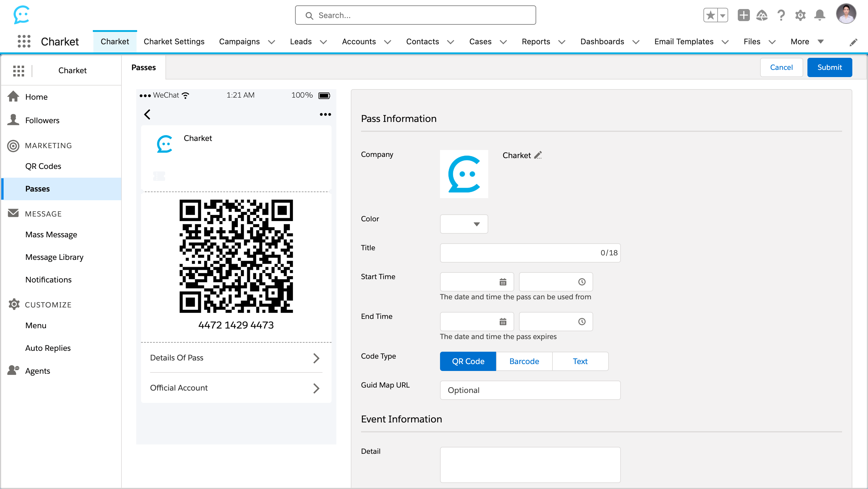The width and height of the screenshot is (868, 489).
Task: Open the More navigation menu
Action: tap(807, 41)
